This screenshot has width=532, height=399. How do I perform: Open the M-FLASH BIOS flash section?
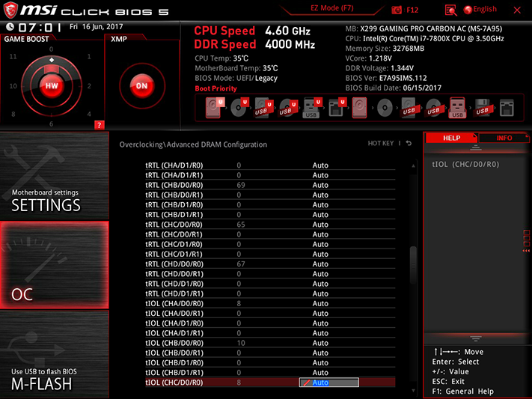click(55, 355)
